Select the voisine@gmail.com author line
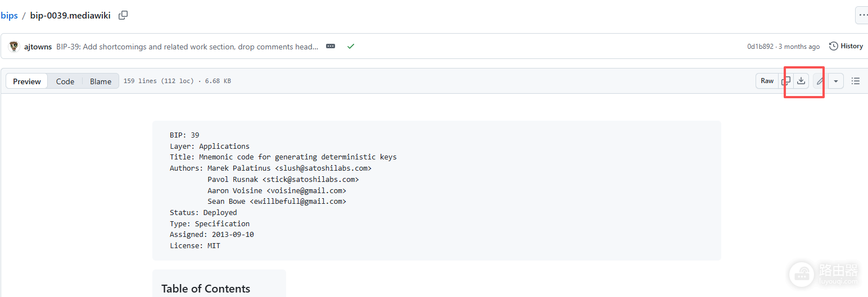Image resolution: width=868 pixels, height=297 pixels. point(277,190)
